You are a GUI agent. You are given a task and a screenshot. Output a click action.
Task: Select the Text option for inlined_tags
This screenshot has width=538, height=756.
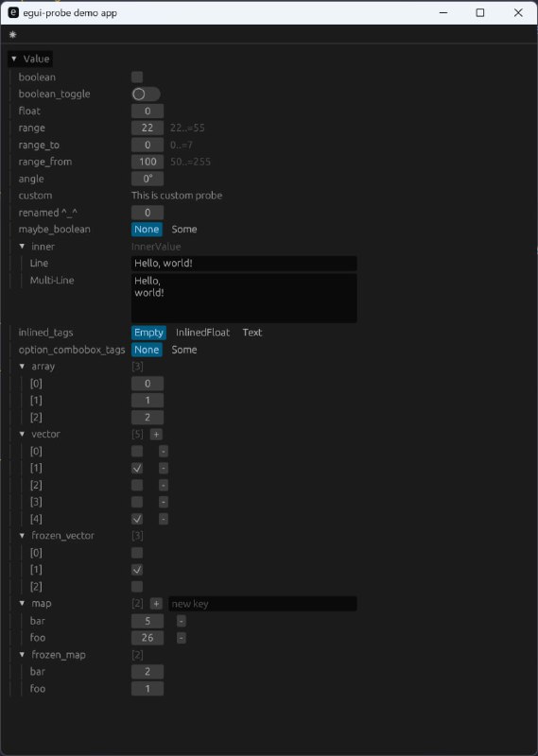coord(252,333)
